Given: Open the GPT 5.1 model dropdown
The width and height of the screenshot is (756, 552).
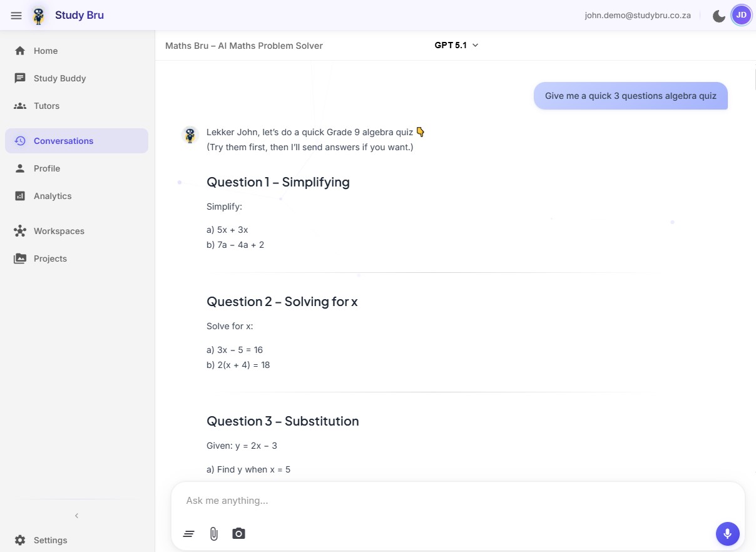Looking at the screenshot, I should click(456, 45).
